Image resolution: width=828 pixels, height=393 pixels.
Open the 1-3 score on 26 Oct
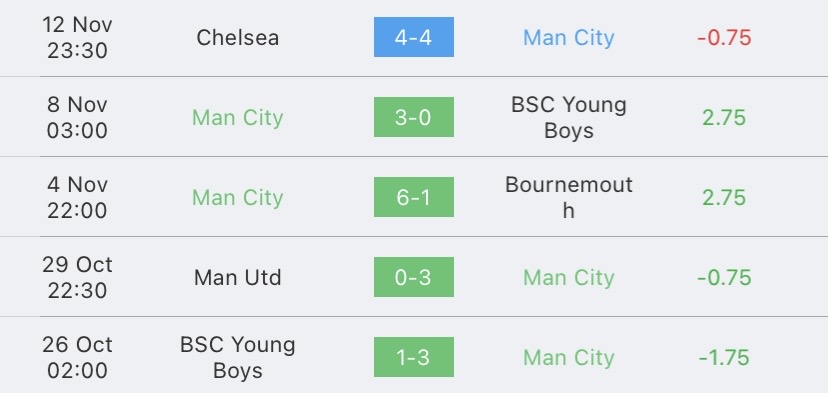point(413,357)
